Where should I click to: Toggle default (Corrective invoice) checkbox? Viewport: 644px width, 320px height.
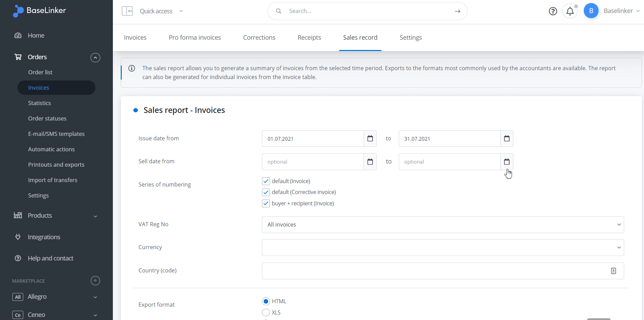[266, 192]
